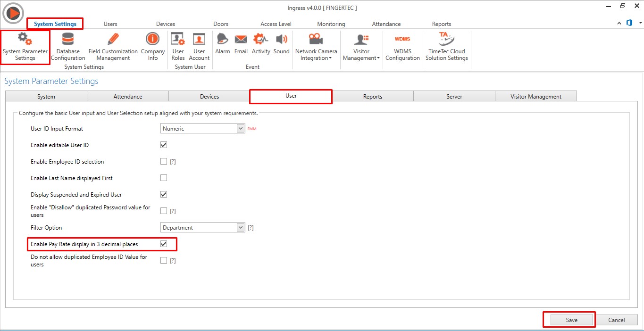Toggle Enable editable User ID checkbox
This screenshot has width=644, height=331.
click(164, 145)
